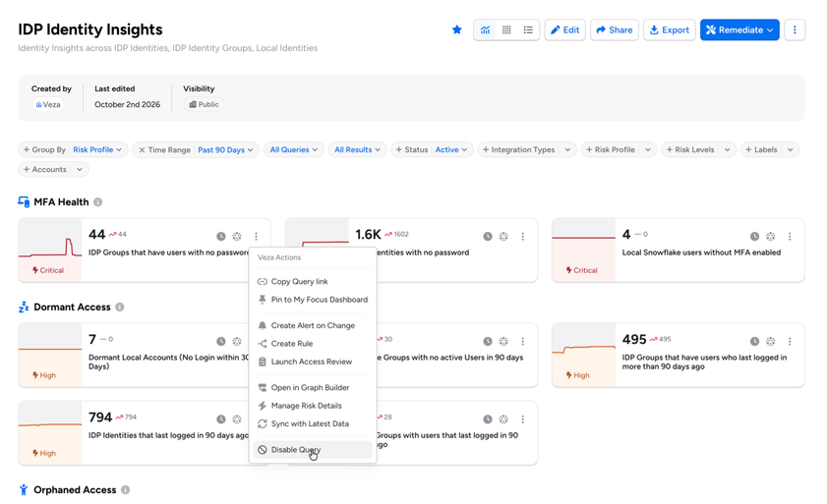Viewport: 827px width, 504px height.
Task: Select Disable Query menu item
Action: (313, 450)
